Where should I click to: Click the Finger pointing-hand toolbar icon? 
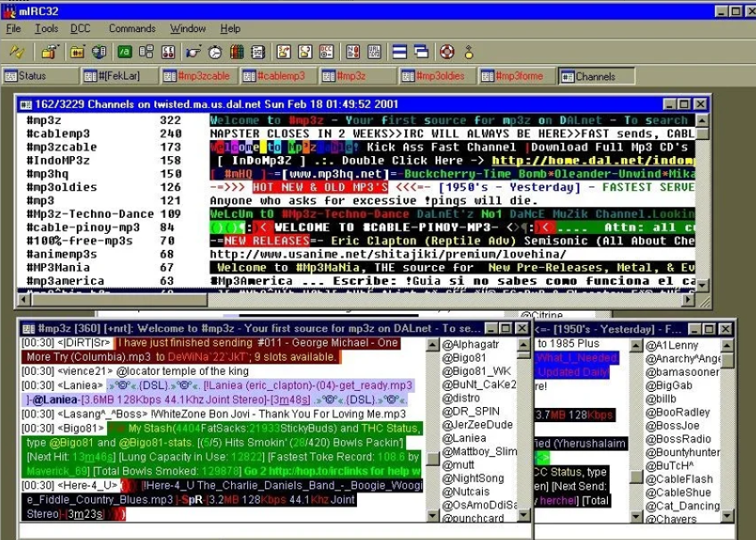tap(194, 51)
